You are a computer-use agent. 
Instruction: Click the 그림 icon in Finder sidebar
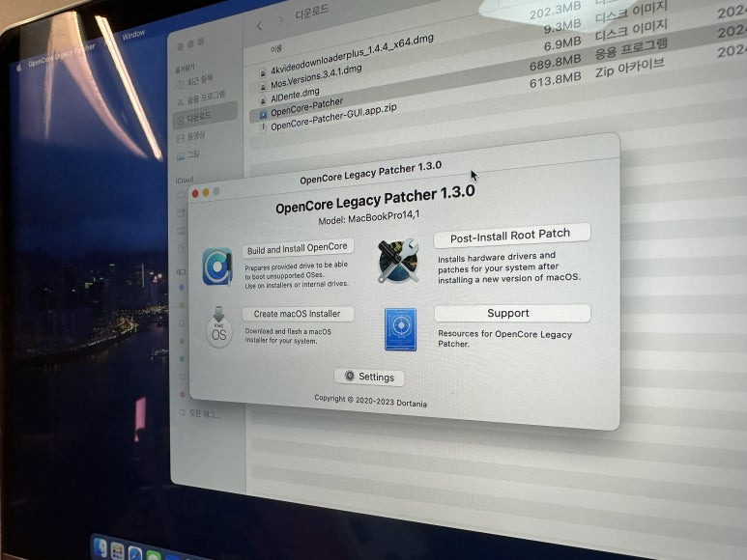pos(180,156)
